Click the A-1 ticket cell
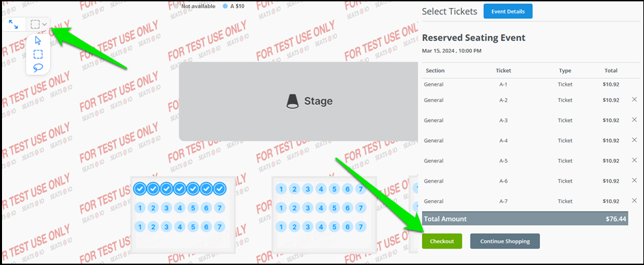Screen dimensions: 644x265 tap(504, 84)
